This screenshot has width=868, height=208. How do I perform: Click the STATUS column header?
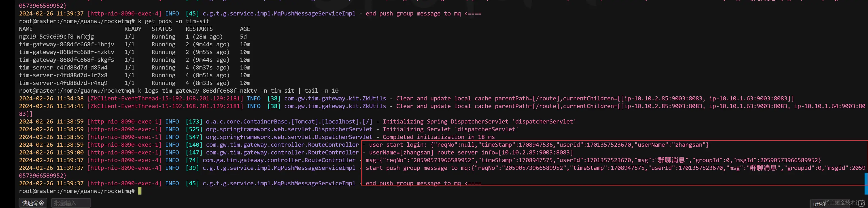(x=162, y=29)
